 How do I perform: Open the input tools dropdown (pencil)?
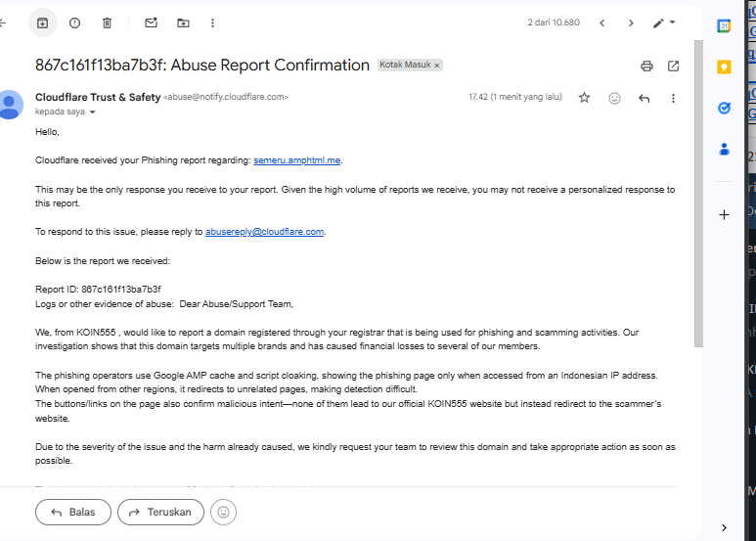[x=665, y=23]
